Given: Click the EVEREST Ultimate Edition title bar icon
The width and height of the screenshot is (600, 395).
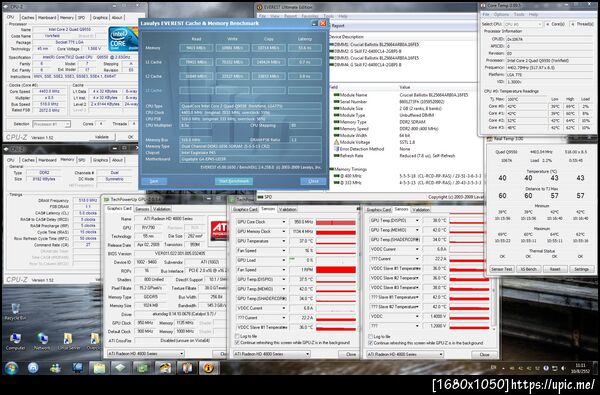Looking at the screenshot, I should pyautogui.click(x=260, y=7).
